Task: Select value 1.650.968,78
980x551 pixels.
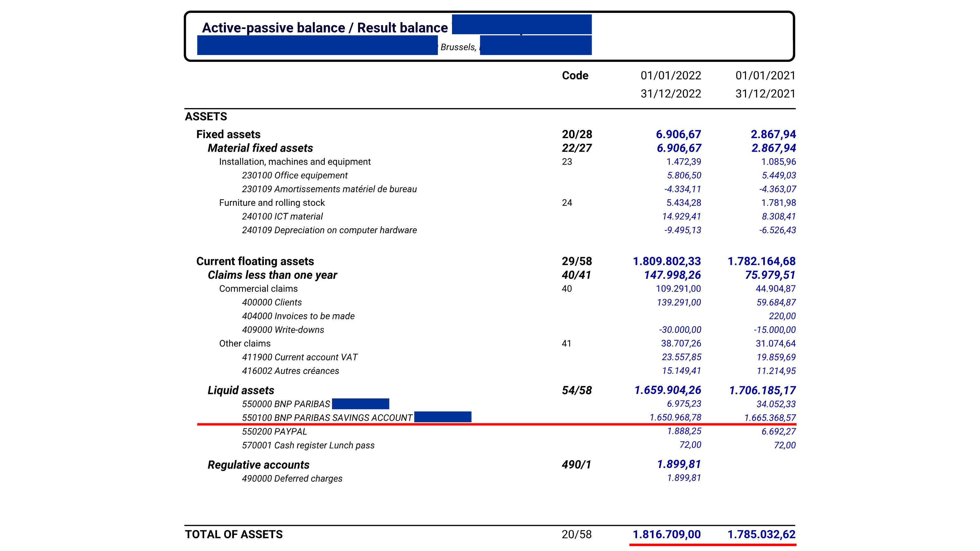Action: click(675, 418)
